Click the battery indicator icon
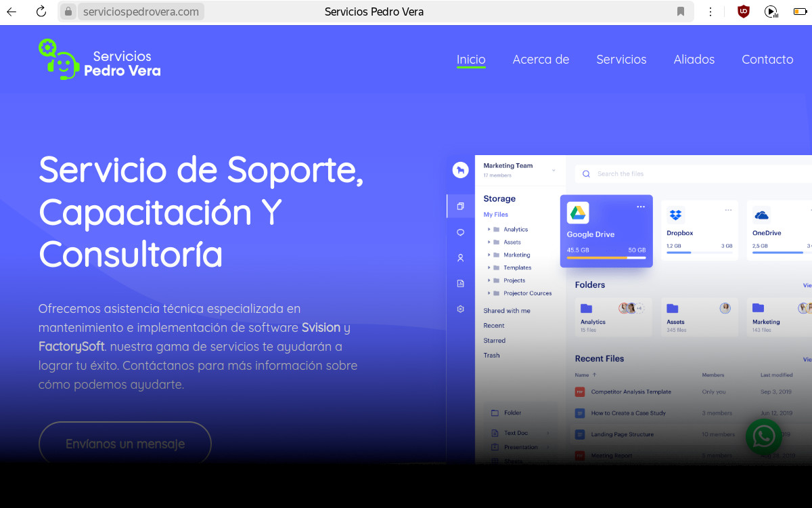Image resolution: width=812 pixels, height=508 pixels. pyautogui.click(x=799, y=12)
